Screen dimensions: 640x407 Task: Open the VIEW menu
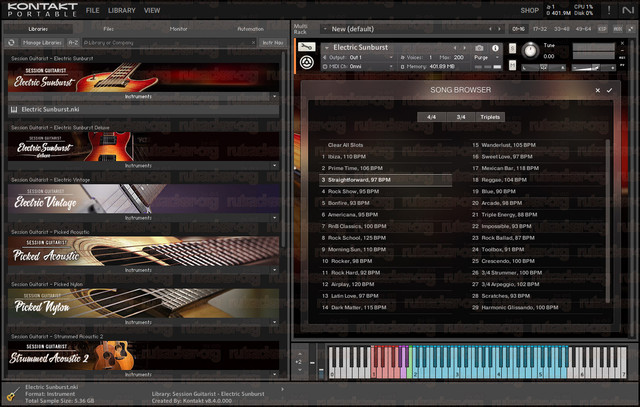(152, 10)
